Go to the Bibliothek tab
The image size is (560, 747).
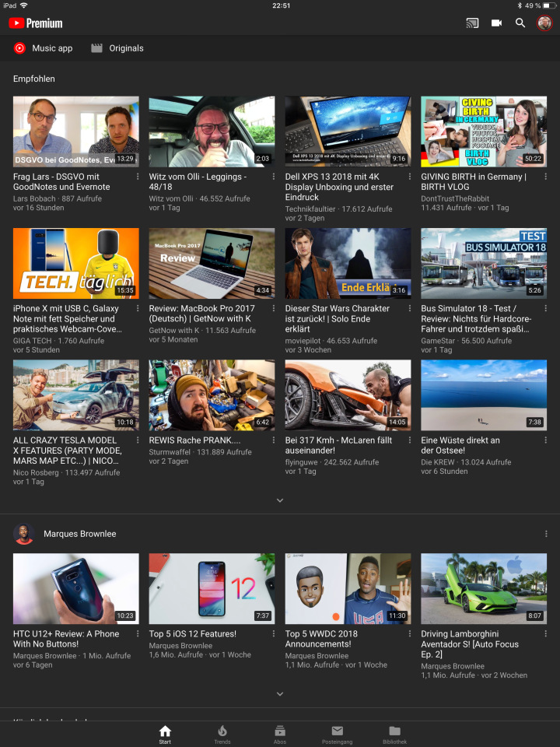(394, 734)
